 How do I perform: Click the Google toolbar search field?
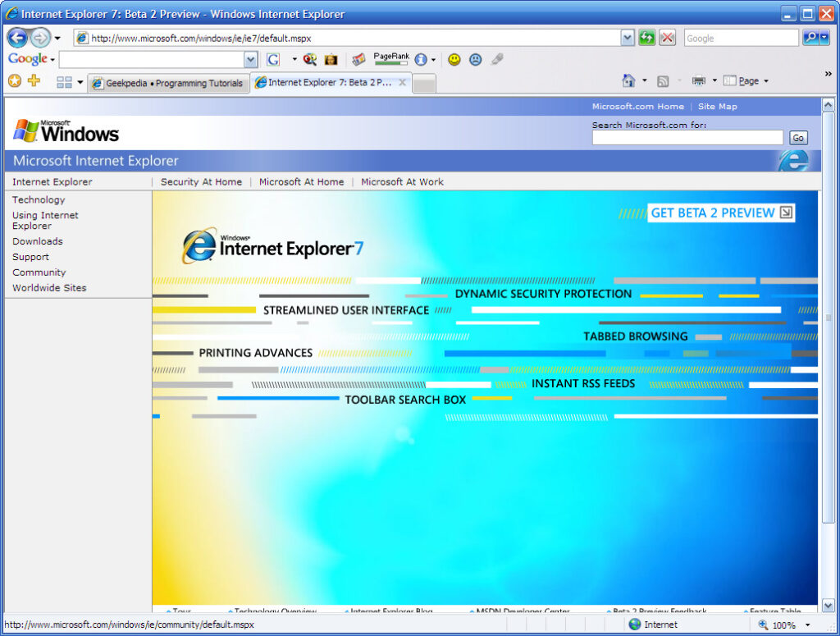[x=152, y=59]
